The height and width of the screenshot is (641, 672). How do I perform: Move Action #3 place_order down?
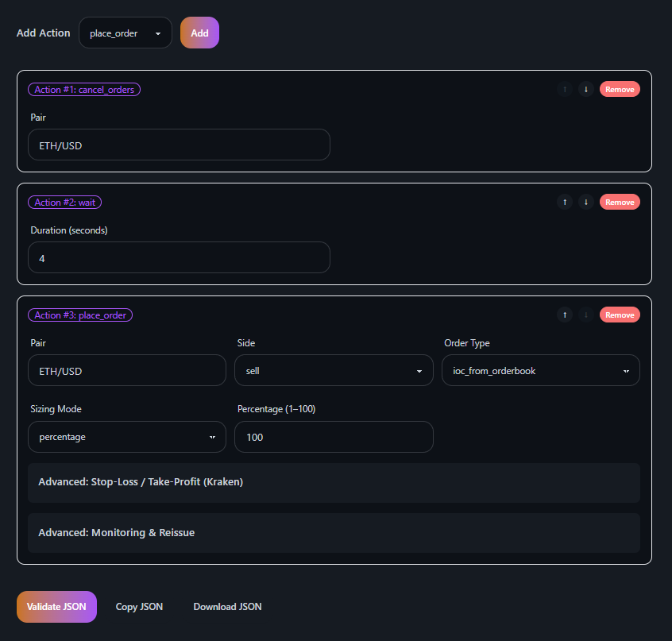pyautogui.click(x=586, y=315)
